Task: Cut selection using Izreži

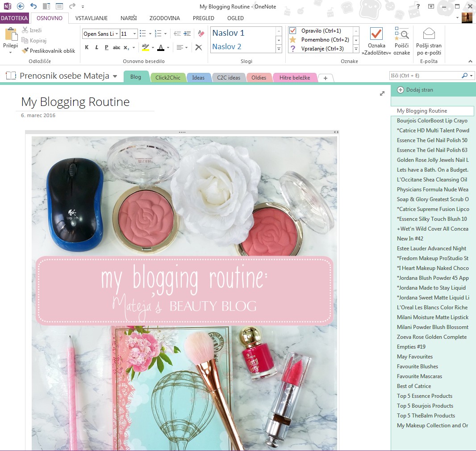Action: point(32,30)
